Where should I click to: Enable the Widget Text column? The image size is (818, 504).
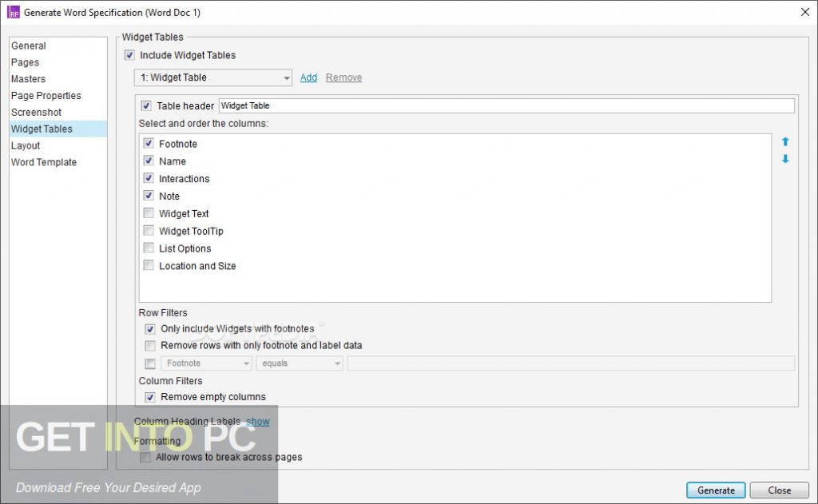click(149, 213)
